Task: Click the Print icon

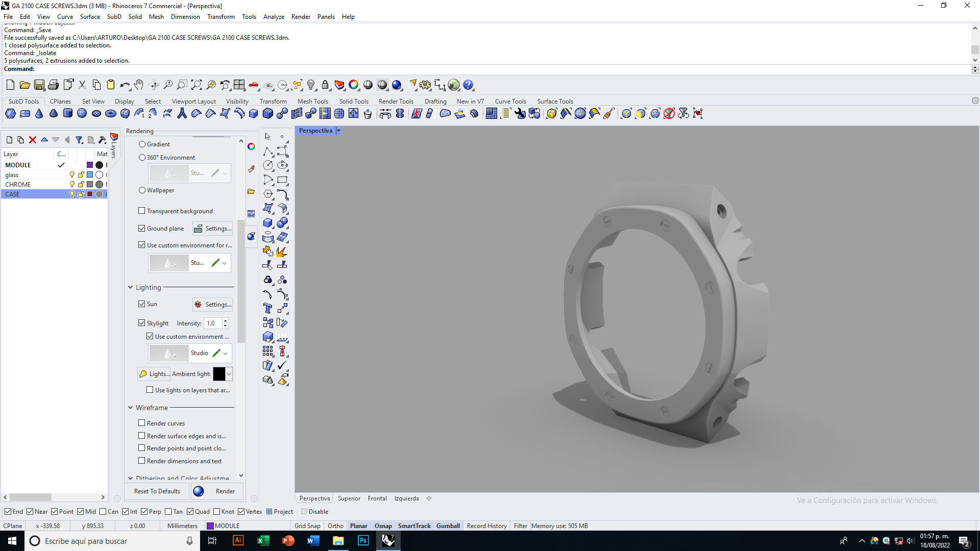Action: pyautogui.click(x=53, y=85)
